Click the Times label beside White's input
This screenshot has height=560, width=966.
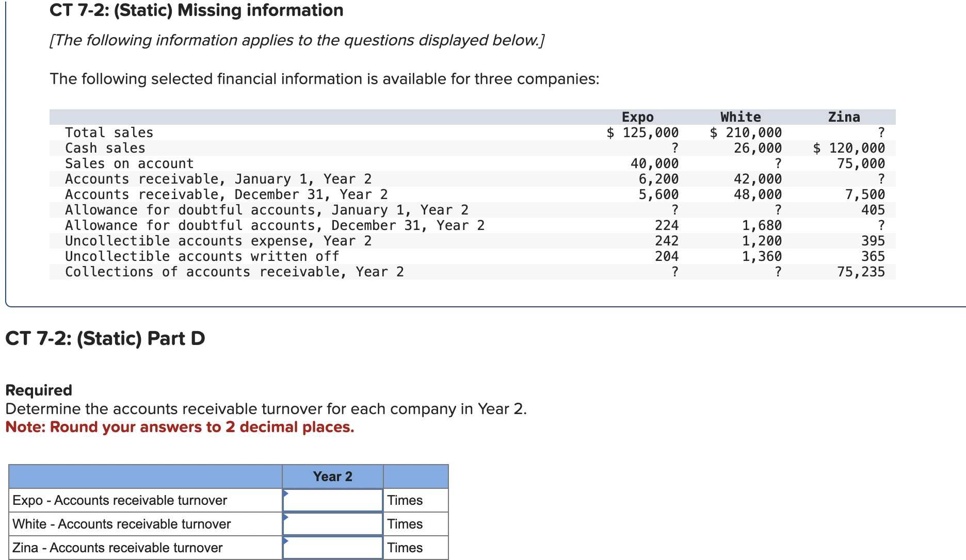406,523
